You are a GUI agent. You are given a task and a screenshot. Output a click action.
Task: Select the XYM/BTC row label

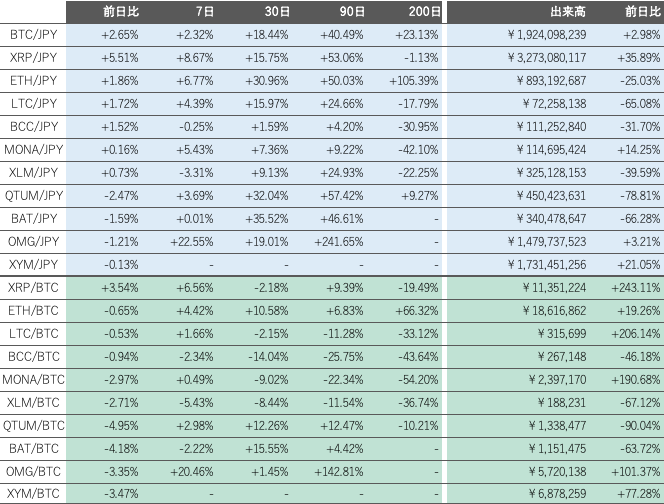[33, 494]
